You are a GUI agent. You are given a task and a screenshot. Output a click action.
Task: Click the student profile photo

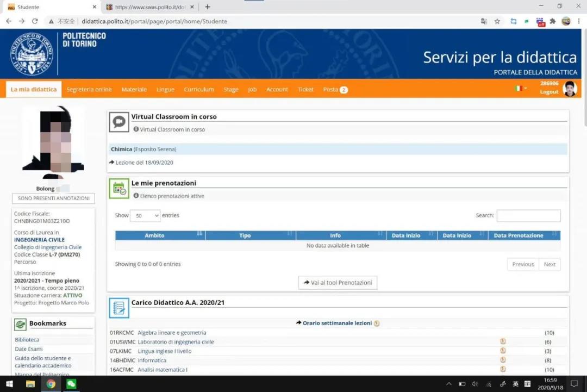(53, 142)
